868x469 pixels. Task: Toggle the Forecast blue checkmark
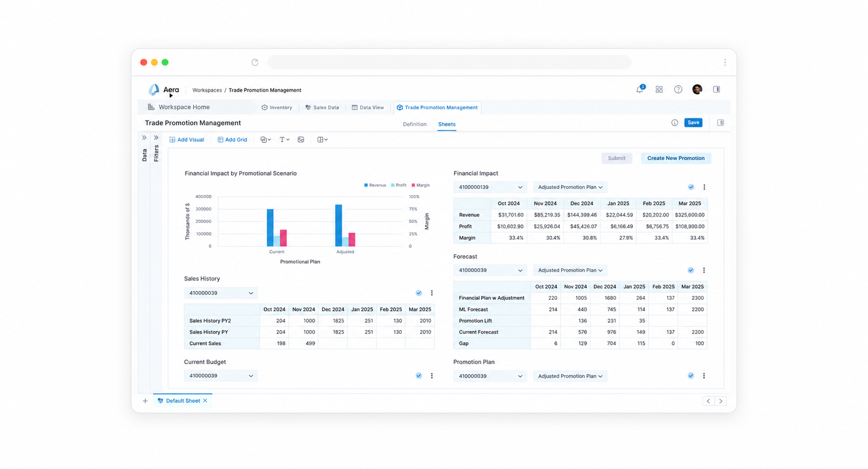click(690, 270)
